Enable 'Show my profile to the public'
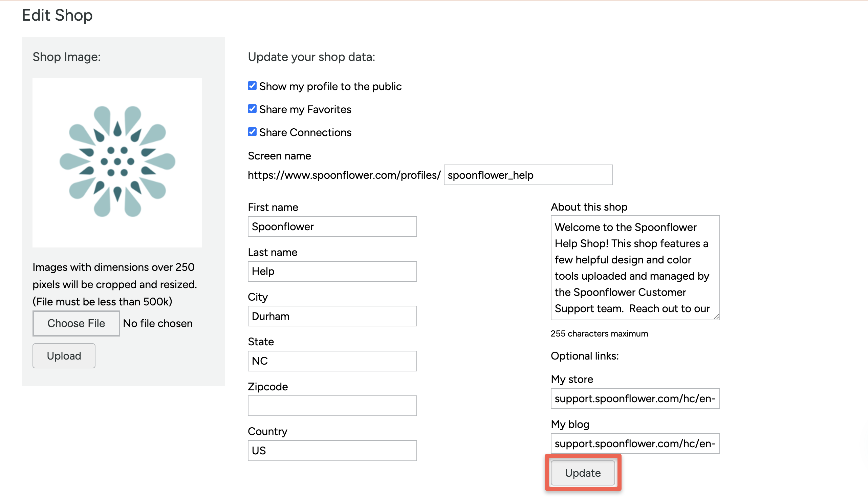The width and height of the screenshot is (868, 497). click(x=252, y=86)
